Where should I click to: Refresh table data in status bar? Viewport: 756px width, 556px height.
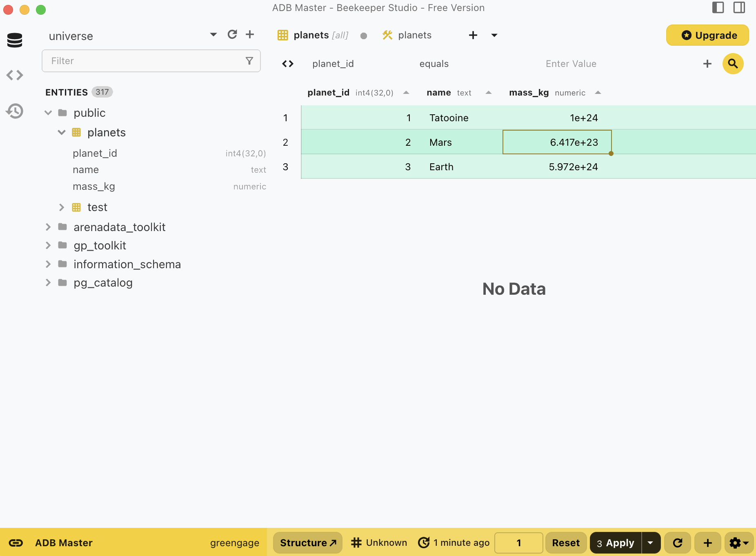(x=678, y=543)
